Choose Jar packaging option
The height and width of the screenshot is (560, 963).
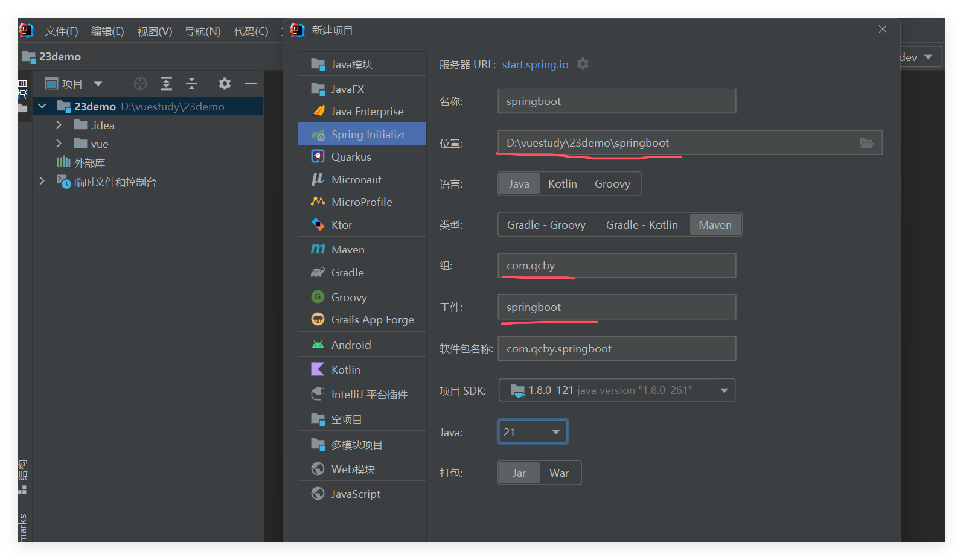519,473
